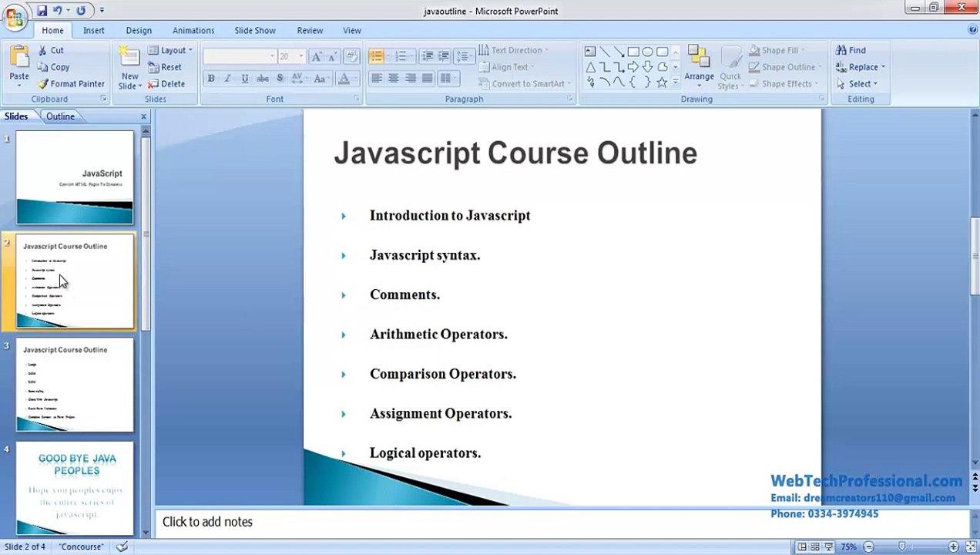
Task: Reset the slide layout
Action: 165,67
